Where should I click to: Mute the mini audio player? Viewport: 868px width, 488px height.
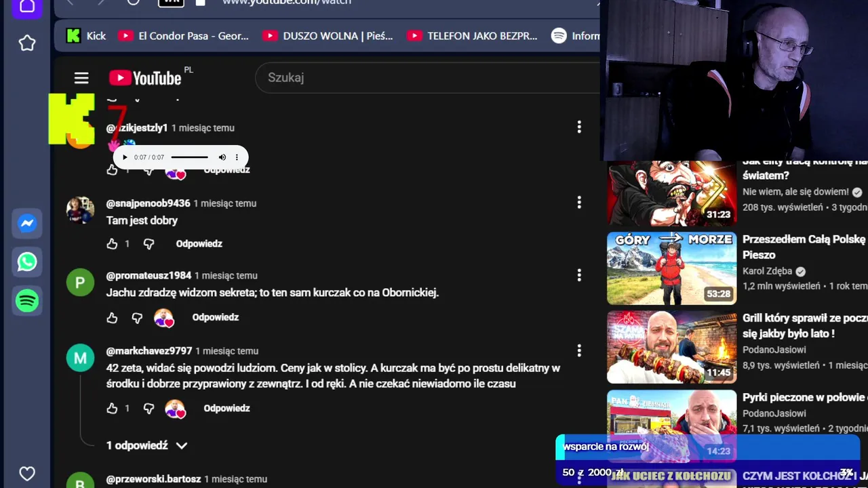[222, 157]
